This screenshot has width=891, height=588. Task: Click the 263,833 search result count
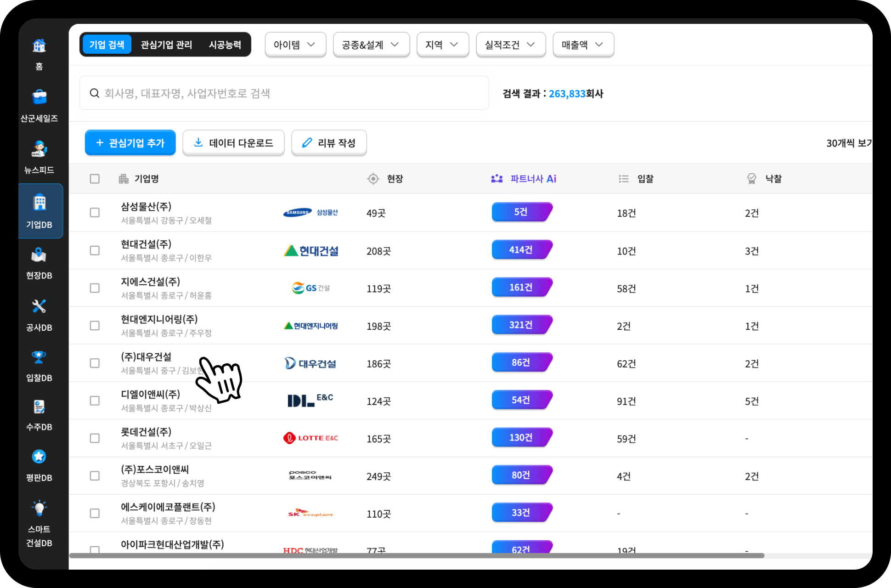(567, 94)
